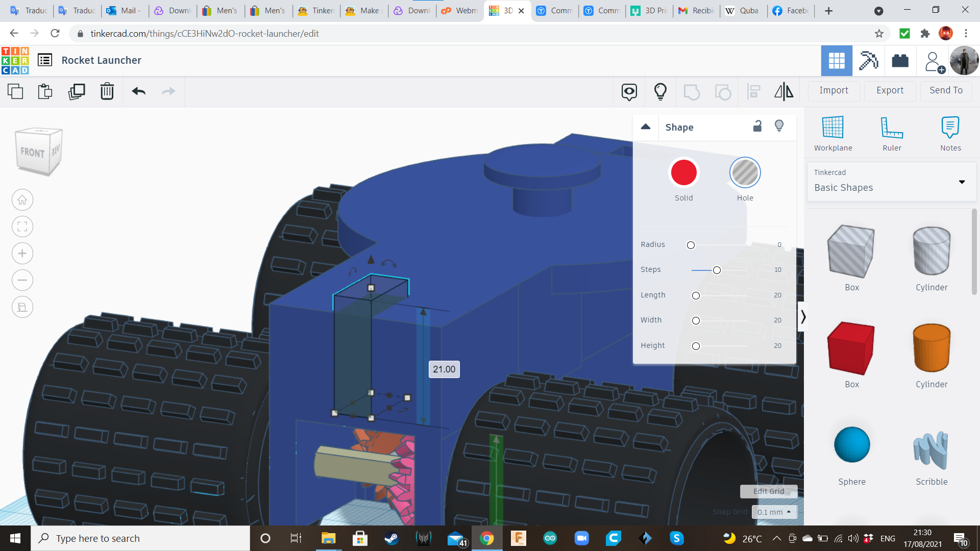Viewport: 980px width, 551px height.
Task: Toggle the shape lock icon
Action: pyautogui.click(x=757, y=127)
